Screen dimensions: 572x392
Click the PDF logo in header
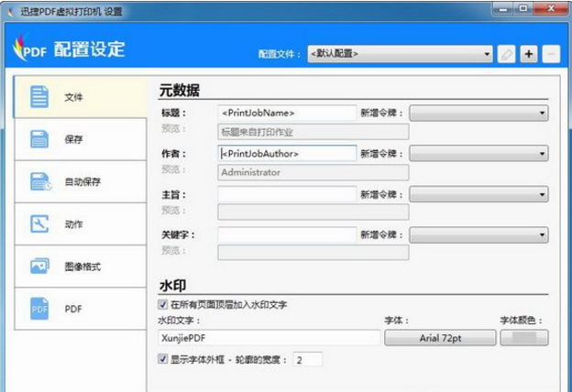tap(29, 49)
